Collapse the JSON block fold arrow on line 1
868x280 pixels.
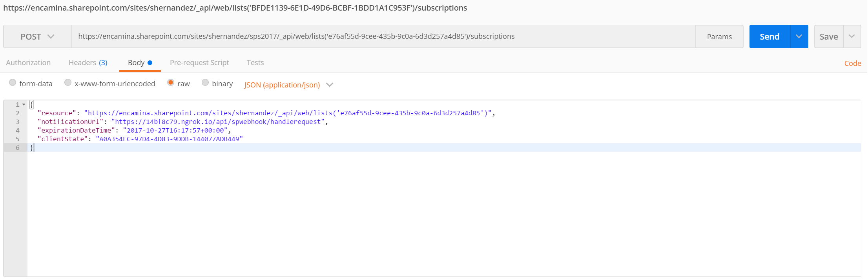coord(24,105)
